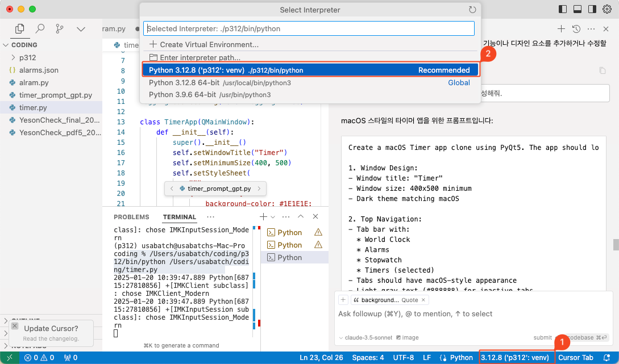Image resolution: width=619 pixels, height=364 pixels.
Task: Open YesonCheck_pdf5_20 file
Action: pyautogui.click(x=51, y=133)
